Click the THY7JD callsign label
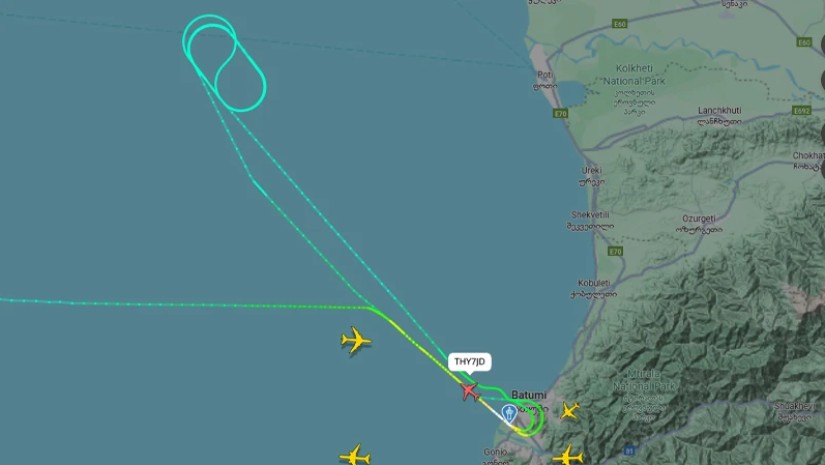The image size is (825, 465). (x=469, y=362)
